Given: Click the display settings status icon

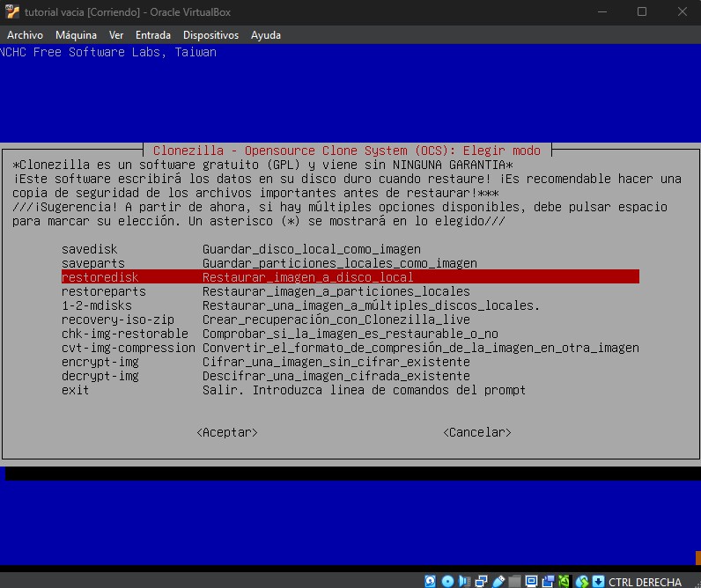Looking at the screenshot, I should [x=532, y=581].
